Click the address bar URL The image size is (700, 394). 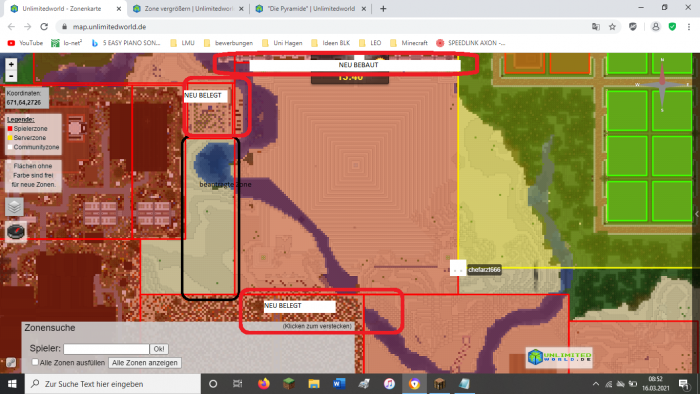(109, 27)
